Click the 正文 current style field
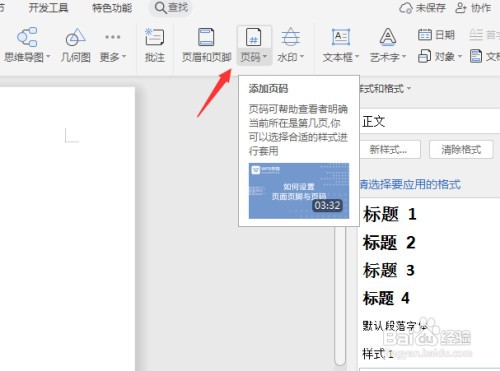 click(x=430, y=121)
